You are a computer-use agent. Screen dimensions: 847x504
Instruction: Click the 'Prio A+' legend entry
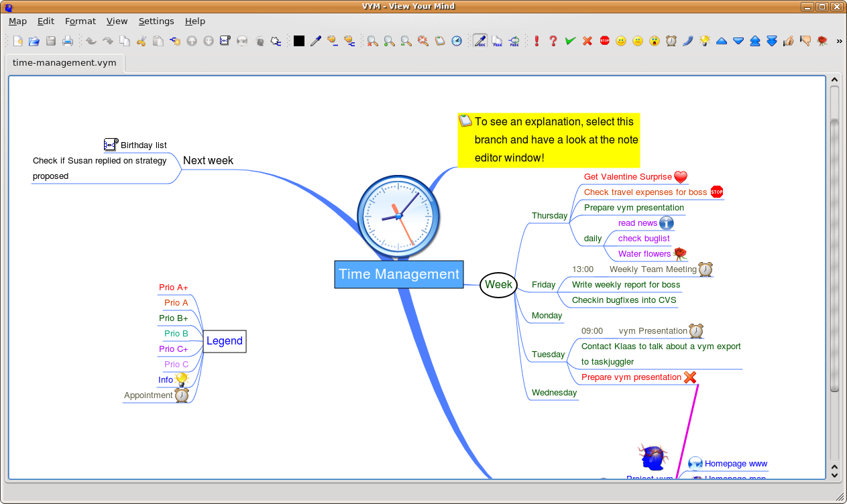tap(174, 288)
